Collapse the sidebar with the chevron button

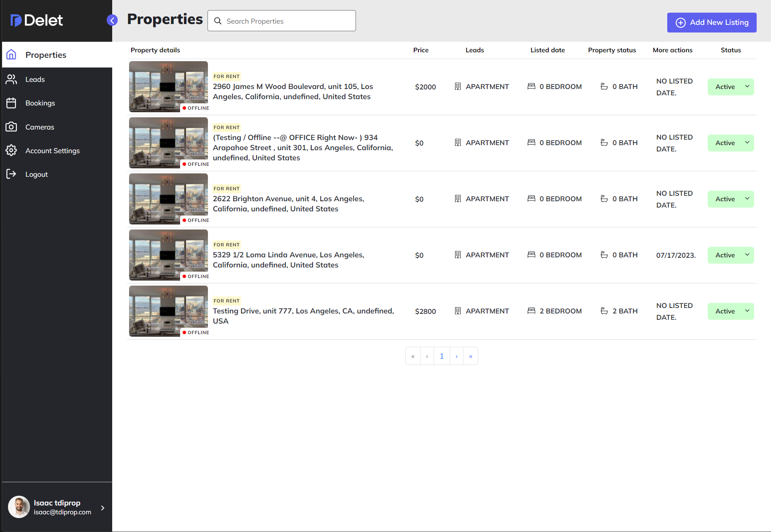pyautogui.click(x=112, y=20)
